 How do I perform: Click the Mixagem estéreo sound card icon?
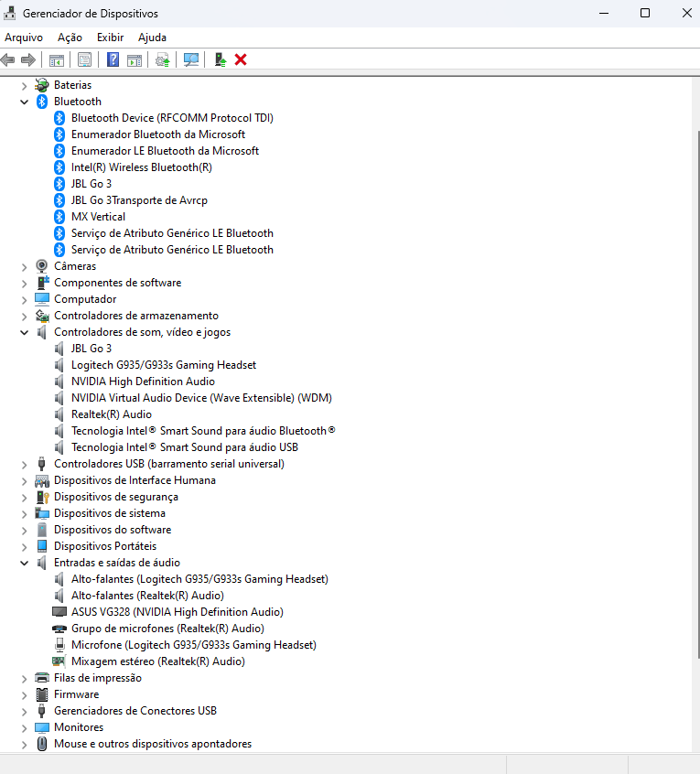59,661
